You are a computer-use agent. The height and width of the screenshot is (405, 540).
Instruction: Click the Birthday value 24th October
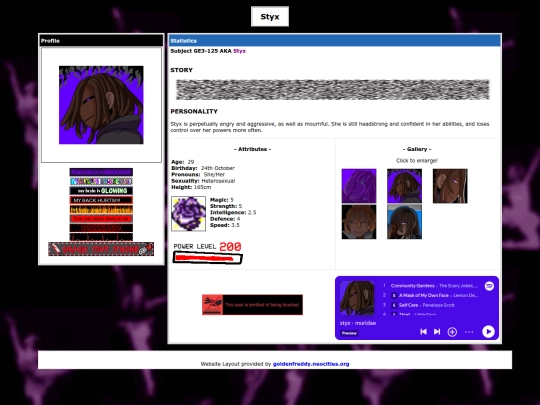218,168
